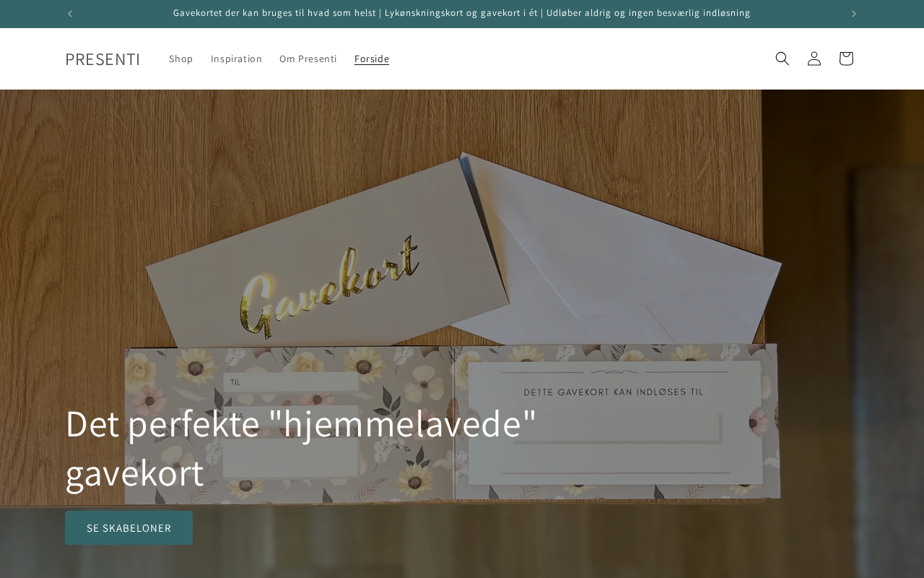Viewport: 924px width, 578px height.
Task: Click the SE SKABELONER button
Action: point(128,528)
